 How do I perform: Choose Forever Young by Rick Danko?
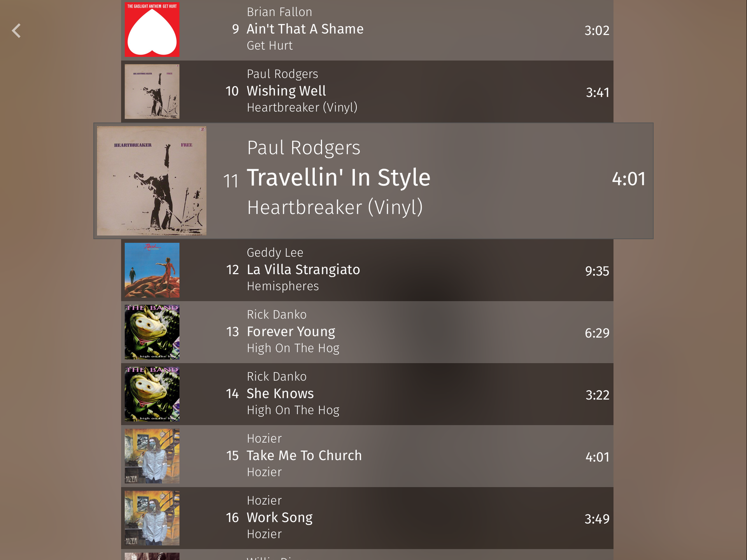pos(367,332)
